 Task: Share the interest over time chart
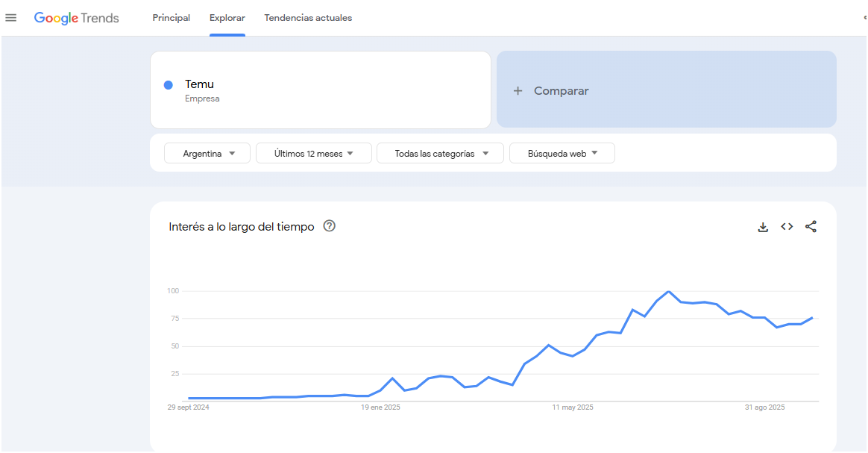point(811,227)
